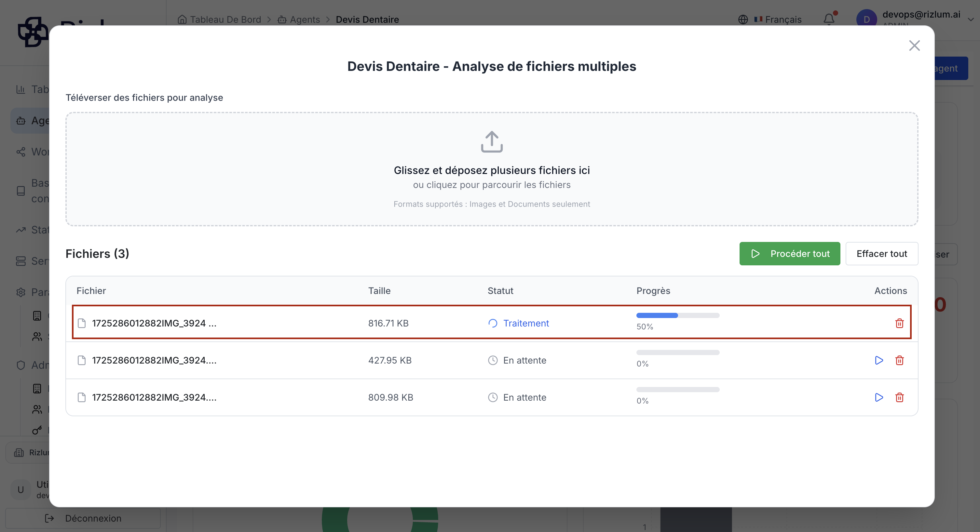
Task: Click the '50%' progress label
Action: point(645,327)
